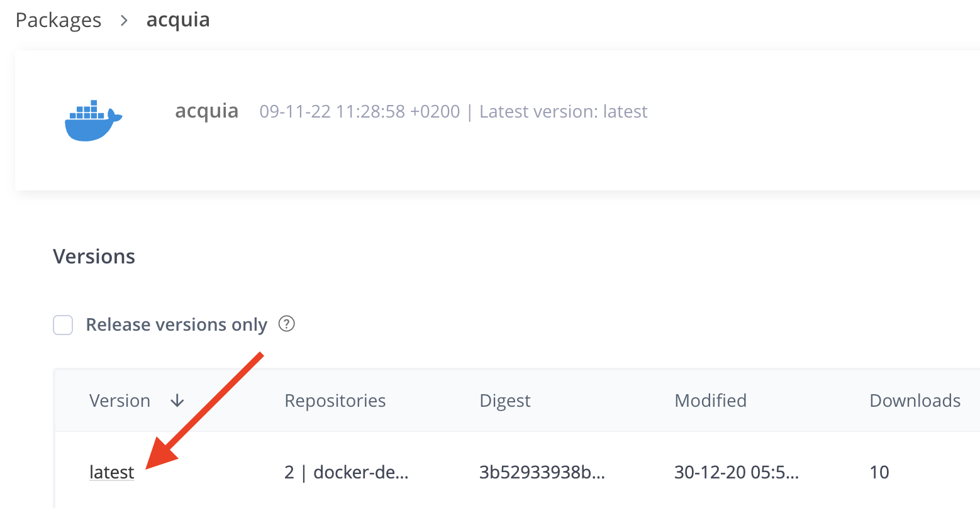Image resolution: width=980 pixels, height=508 pixels.
Task: Click the Latest version: latest text
Action: [564, 112]
